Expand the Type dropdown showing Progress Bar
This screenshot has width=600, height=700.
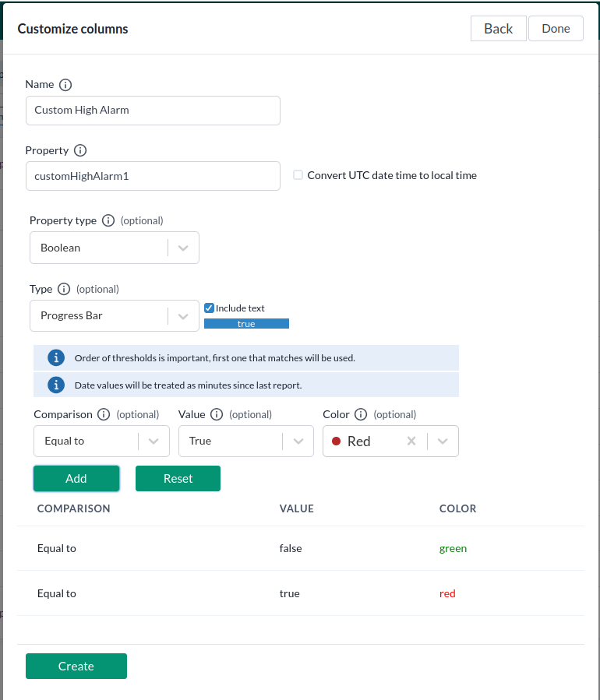pos(182,315)
